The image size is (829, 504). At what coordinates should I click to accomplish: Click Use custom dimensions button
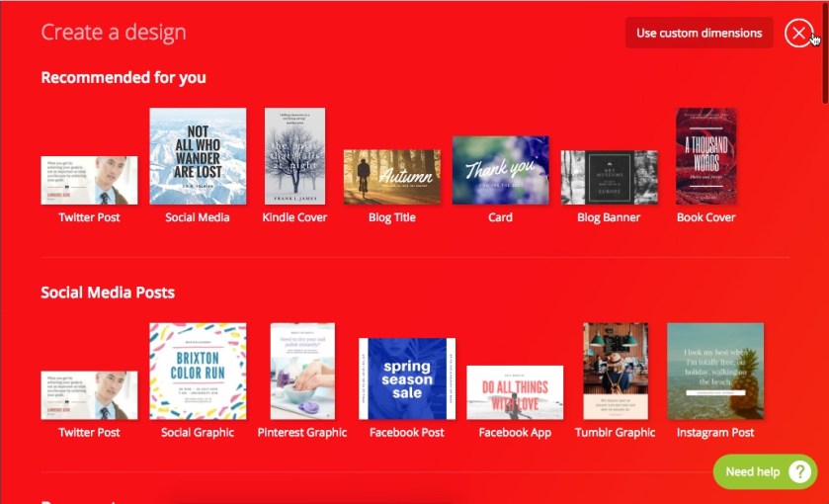[x=699, y=33]
